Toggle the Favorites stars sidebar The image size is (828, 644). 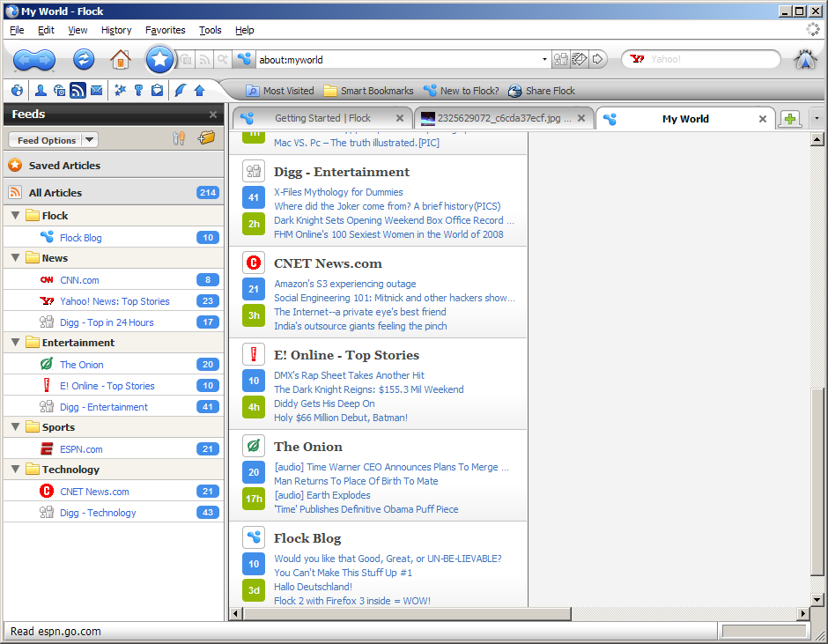pos(120,91)
